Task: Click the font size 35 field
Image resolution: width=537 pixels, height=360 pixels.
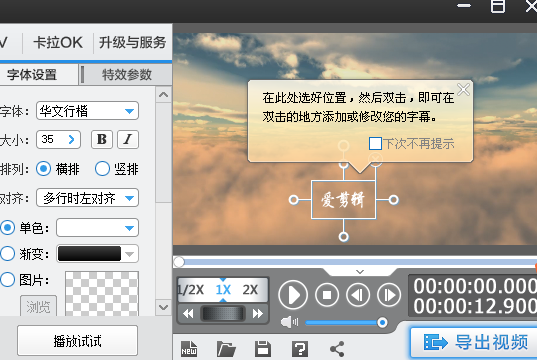Action: (x=58, y=139)
